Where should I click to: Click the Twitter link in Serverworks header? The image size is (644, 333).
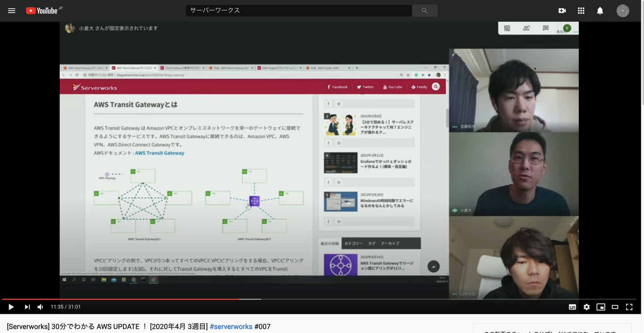coord(365,87)
